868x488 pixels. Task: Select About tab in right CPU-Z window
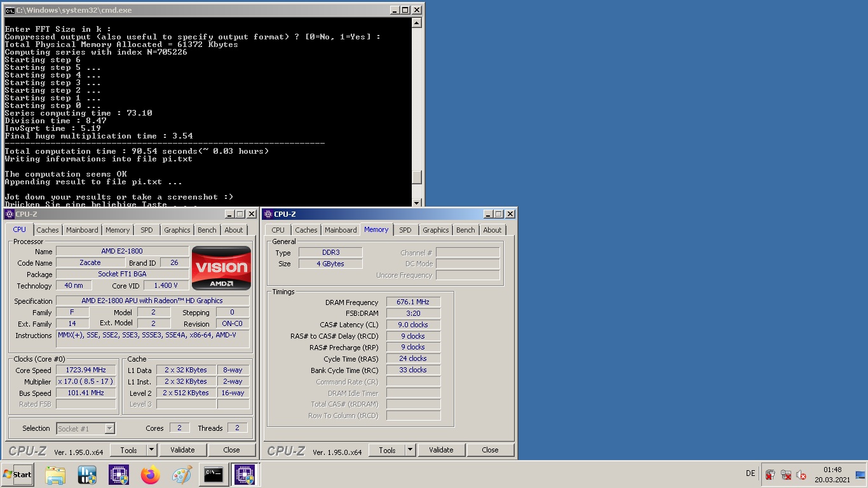coord(492,230)
